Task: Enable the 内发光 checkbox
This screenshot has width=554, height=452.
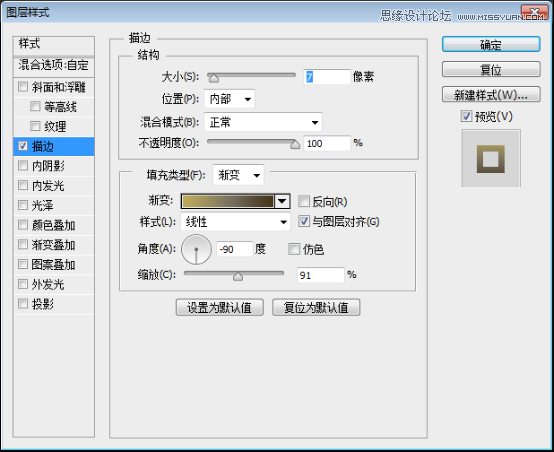Action: (x=23, y=185)
